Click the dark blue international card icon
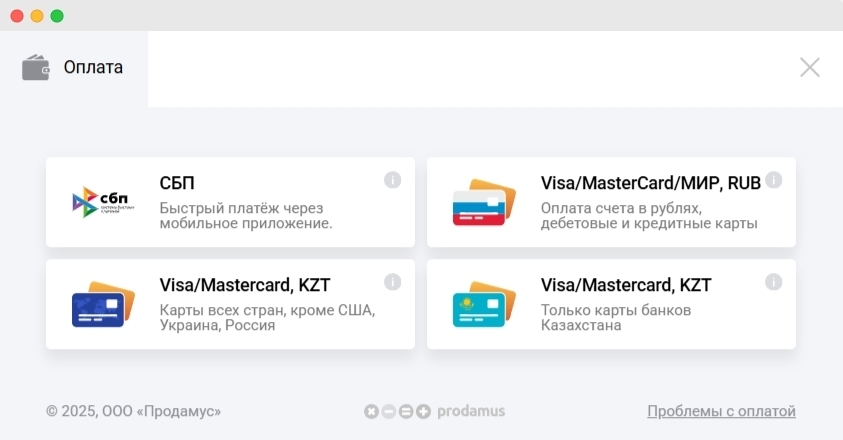 coord(102,304)
